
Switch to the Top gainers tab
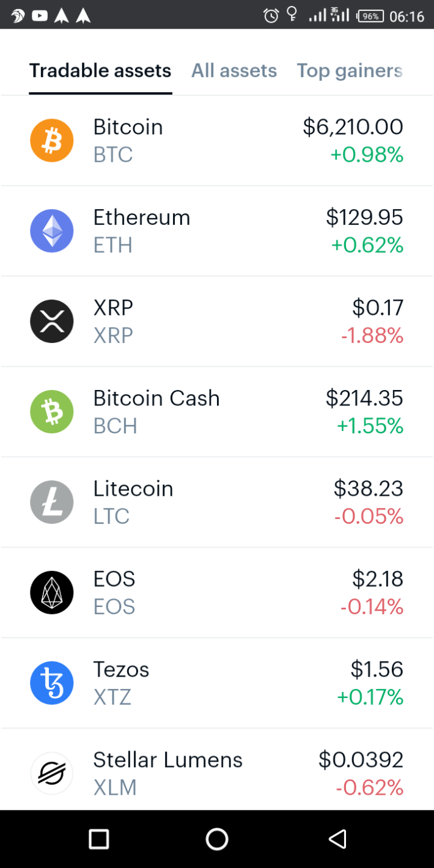(350, 71)
